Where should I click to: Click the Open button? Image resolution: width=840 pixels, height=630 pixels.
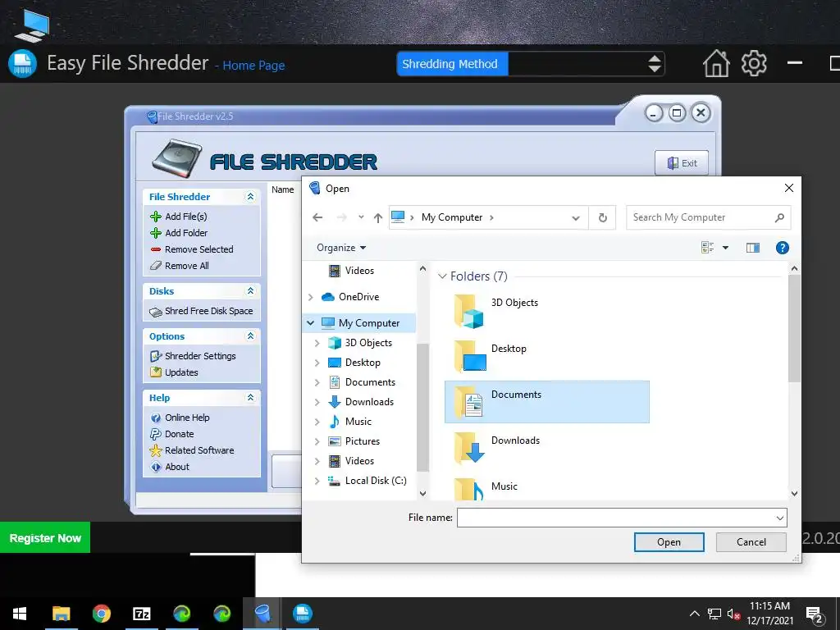669,542
